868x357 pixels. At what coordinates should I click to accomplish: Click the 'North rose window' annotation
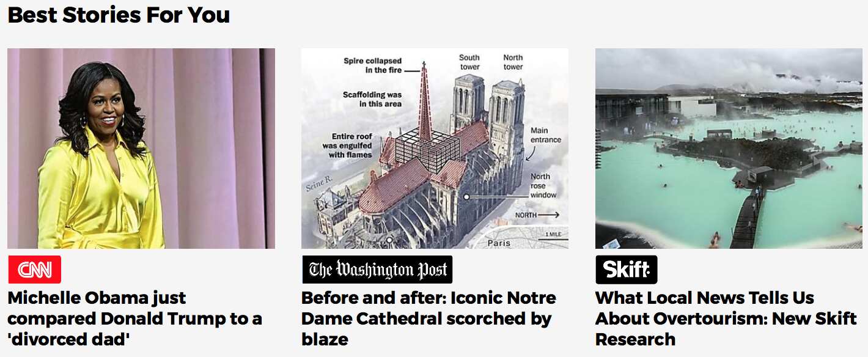point(543,185)
